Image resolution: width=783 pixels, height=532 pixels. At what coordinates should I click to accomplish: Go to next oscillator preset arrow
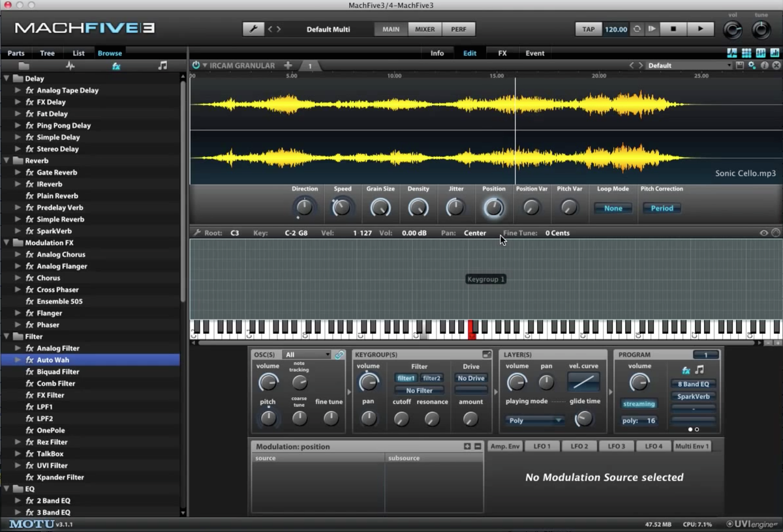(641, 65)
